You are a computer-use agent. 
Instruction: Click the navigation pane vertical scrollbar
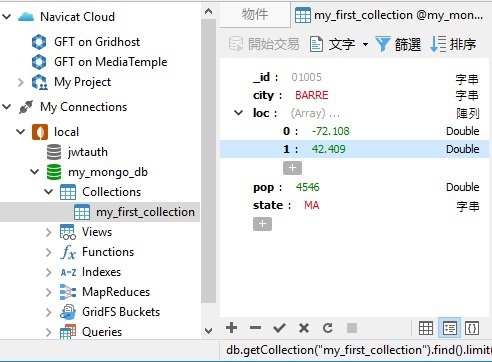click(x=209, y=161)
